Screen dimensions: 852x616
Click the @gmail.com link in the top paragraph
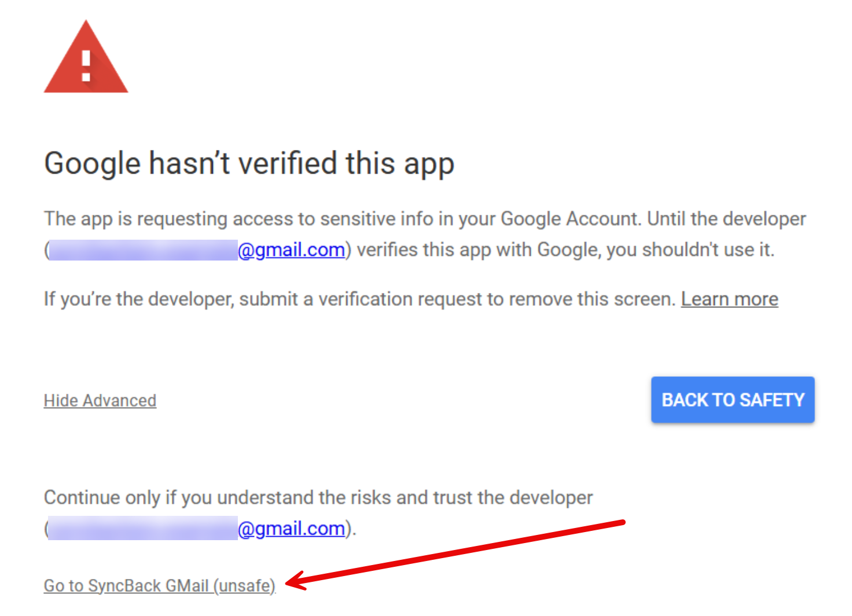pos(291,250)
